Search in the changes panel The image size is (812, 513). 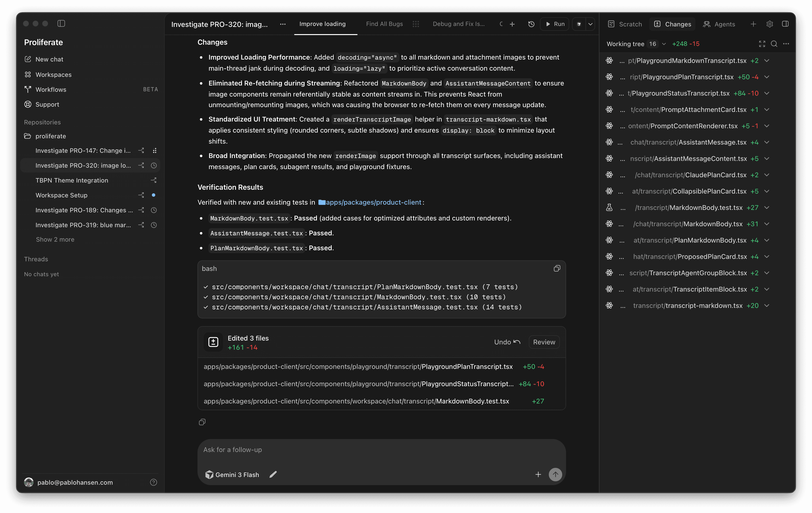(774, 44)
